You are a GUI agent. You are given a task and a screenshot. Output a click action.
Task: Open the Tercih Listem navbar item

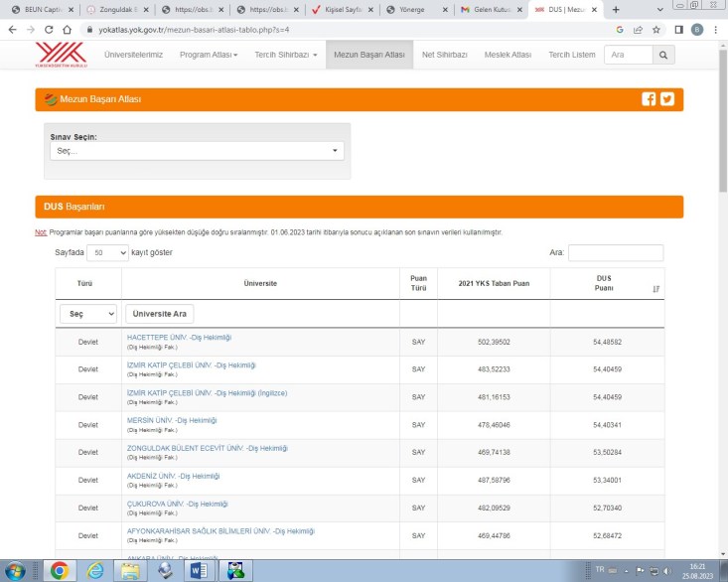click(571, 55)
